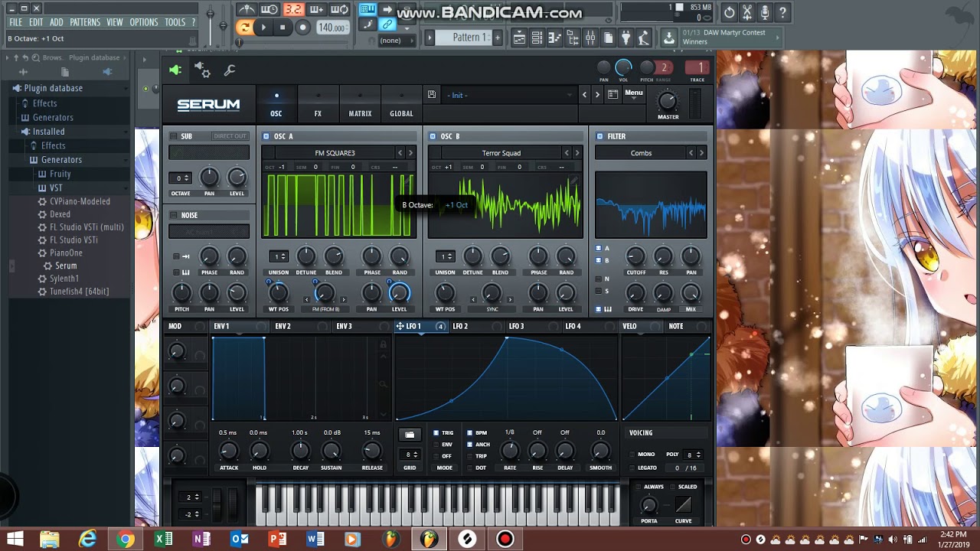Switch to Serum MATRIX tab

[x=360, y=106]
